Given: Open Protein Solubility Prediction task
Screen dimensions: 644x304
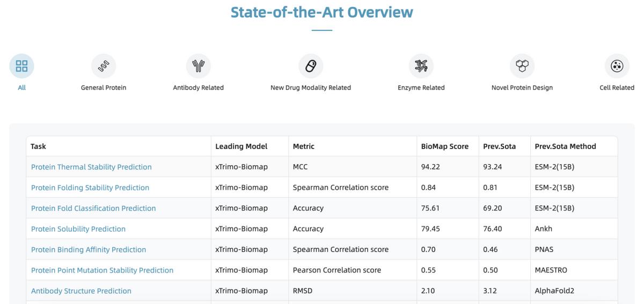Looking at the screenshot, I should click(x=78, y=229).
